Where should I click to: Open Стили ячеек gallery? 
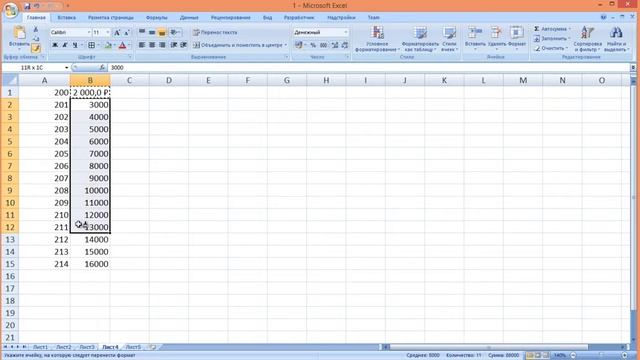tap(449, 39)
